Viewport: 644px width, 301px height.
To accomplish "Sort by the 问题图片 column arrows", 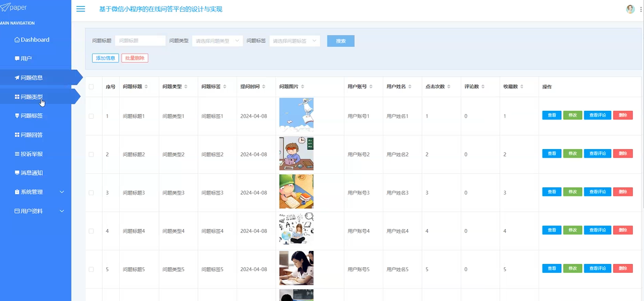I will point(303,87).
